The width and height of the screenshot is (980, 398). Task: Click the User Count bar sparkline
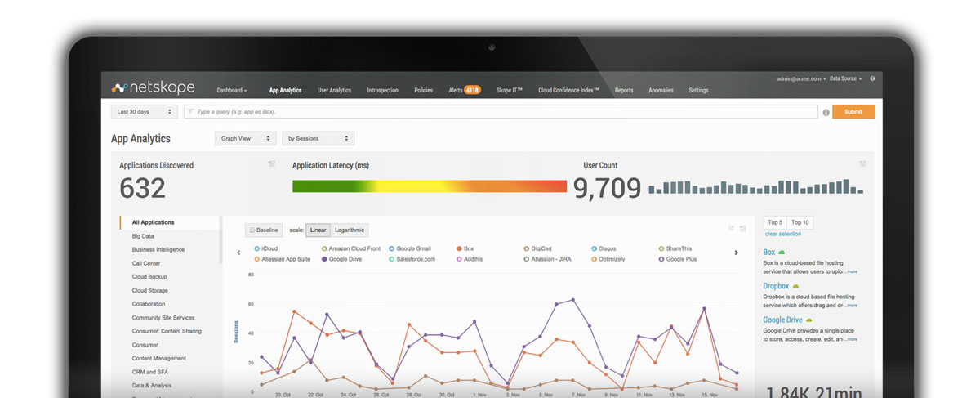755,187
